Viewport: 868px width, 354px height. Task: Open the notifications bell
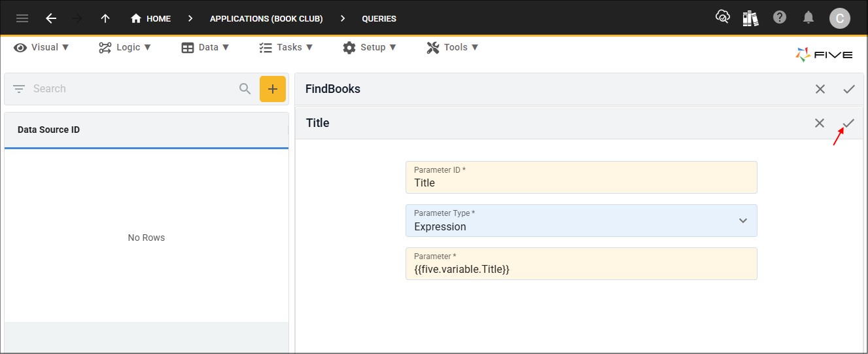click(x=809, y=18)
